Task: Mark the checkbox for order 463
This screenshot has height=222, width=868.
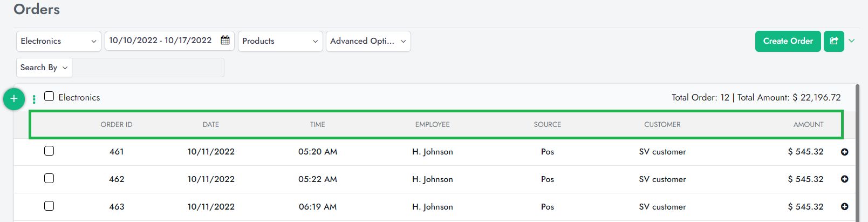Action: [x=49, y=206]
